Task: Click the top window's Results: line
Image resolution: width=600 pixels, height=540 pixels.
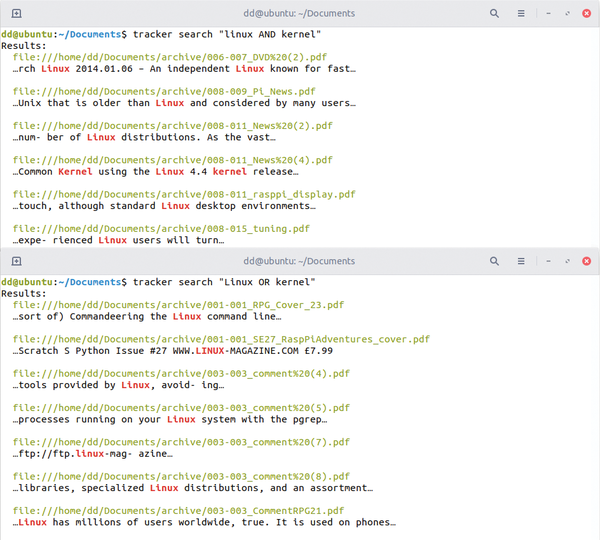Action: click(x=23, y=46)
